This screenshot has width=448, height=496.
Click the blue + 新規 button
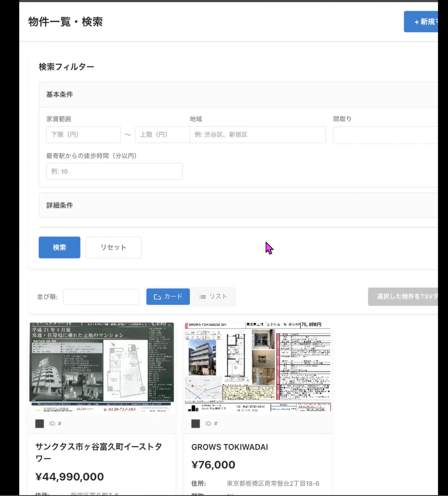[x=425, y=22]
